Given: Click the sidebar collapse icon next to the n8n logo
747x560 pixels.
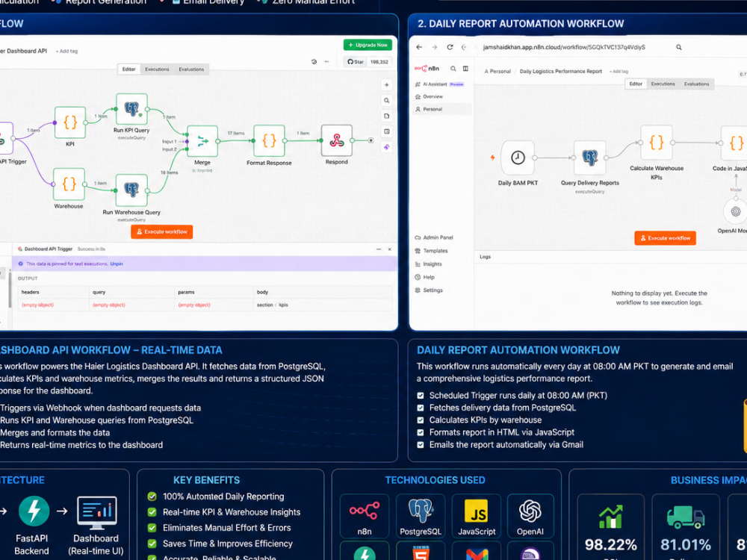Looking at the screenshot, I should [x=465, y=69].
